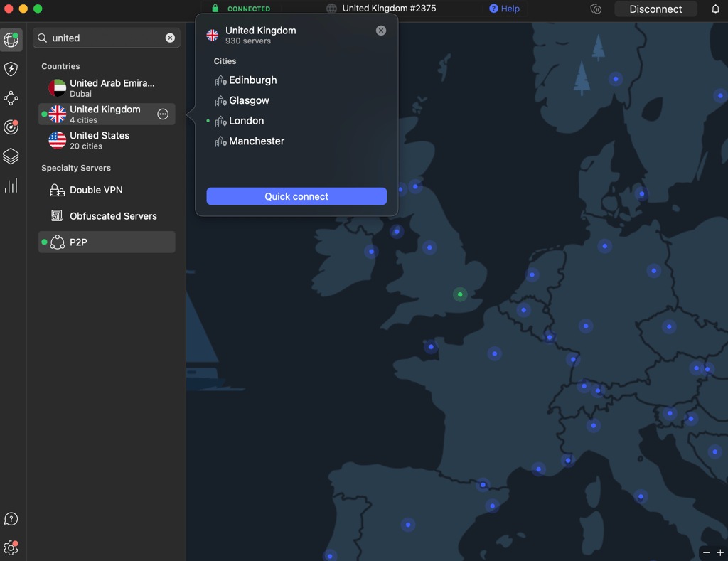The width and height of the screenshot is (728, 561).
Task: Click the Specialty Servers heading
Action: click(76, 168)
